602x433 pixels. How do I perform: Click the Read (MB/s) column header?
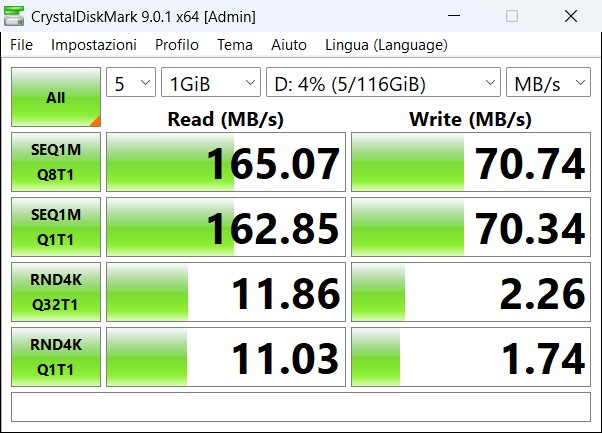[x=226, y=119]
